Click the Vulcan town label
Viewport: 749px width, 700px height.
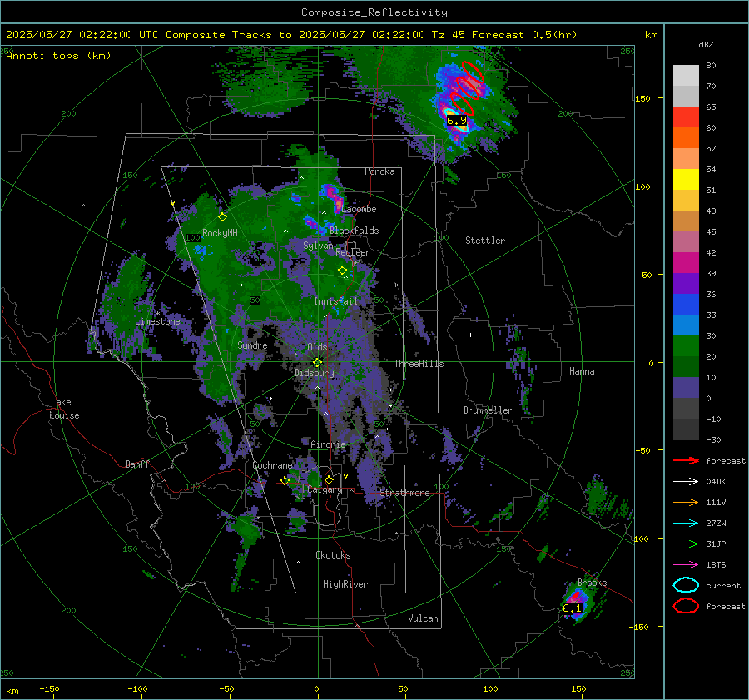point(423,618)
